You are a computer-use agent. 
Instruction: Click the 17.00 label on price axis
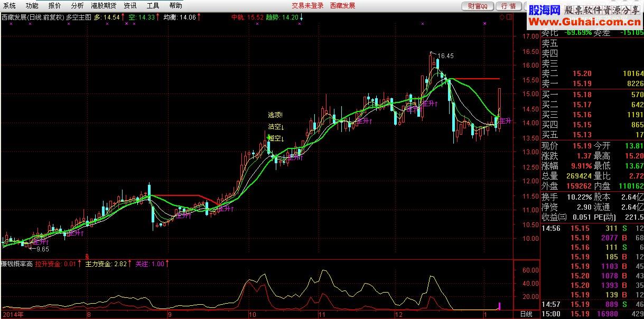(530, 36)
